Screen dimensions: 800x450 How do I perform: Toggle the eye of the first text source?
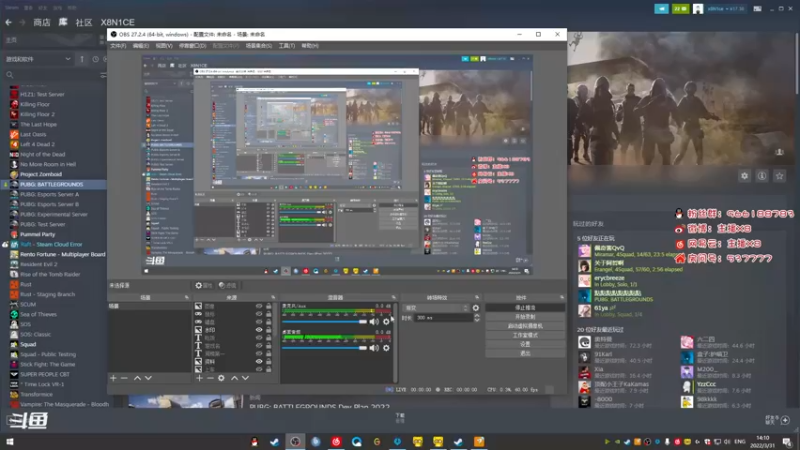click(x=259, y=338)
